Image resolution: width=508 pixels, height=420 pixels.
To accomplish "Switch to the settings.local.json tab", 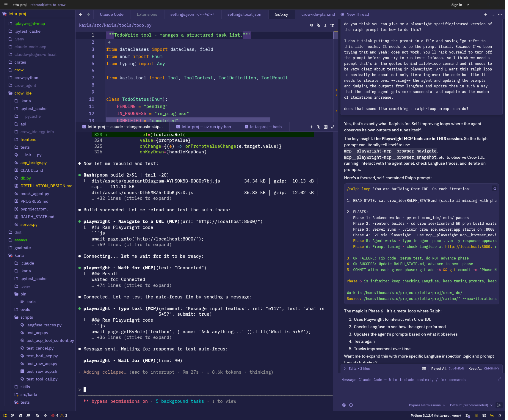I will pyautogui.click(x=244, y=14).
